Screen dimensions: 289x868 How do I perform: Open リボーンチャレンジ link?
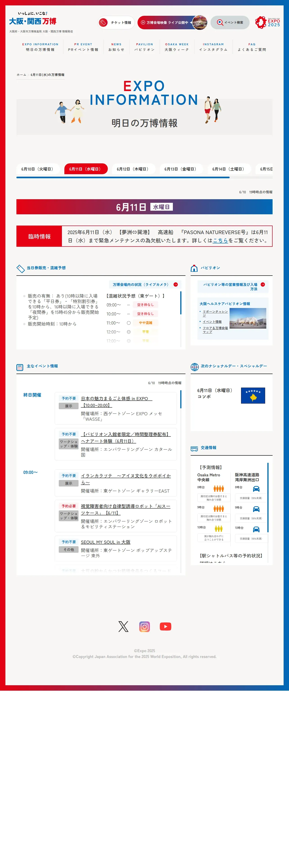click(x=215, y=313)
